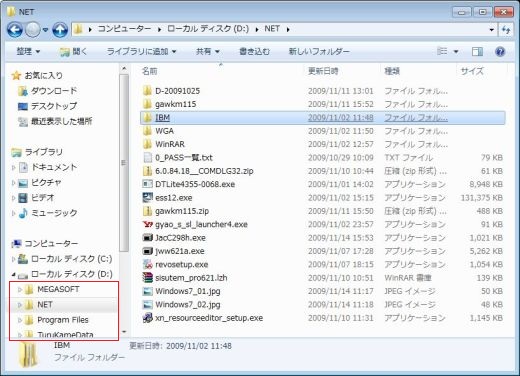The height and width of the screenshot is (376, 520).
Task: Select Program Files folder in the tree
Action: coord(63,320)
